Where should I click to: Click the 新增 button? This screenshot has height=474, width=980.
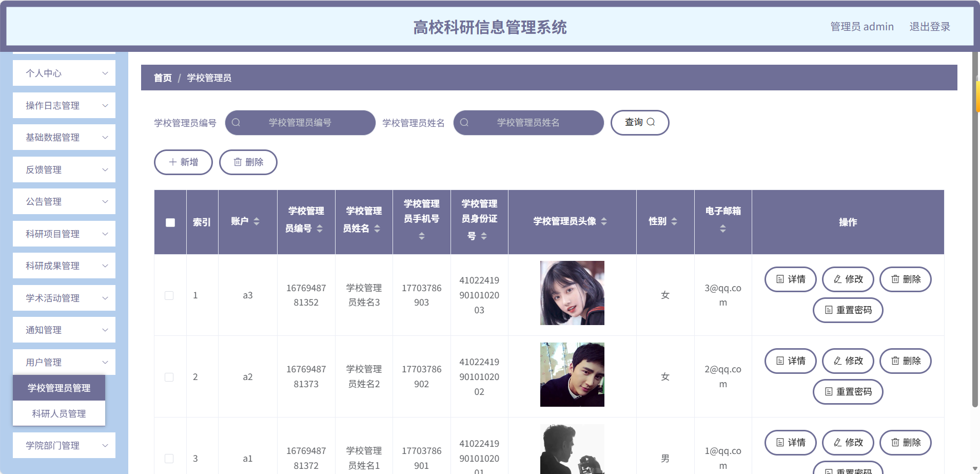[183, 162]
